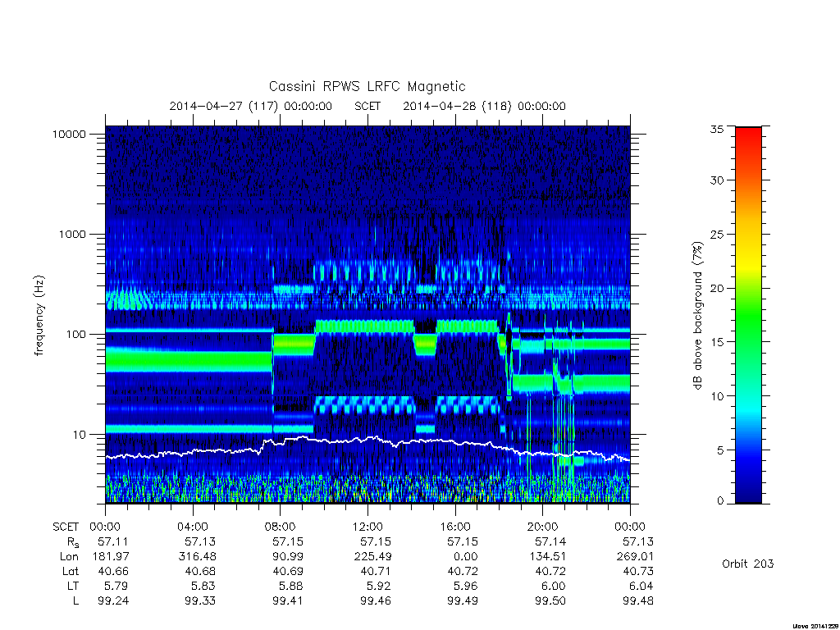Click the '08:00' time axis label

coord(281,527)
